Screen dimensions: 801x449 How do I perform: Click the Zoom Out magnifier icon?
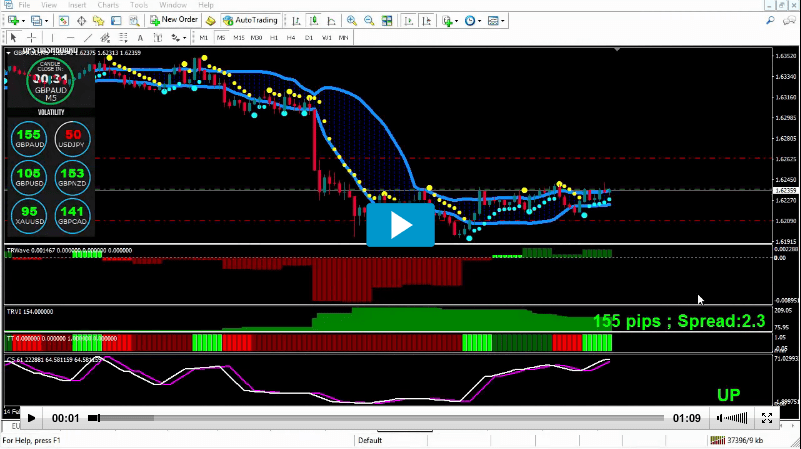coord(369,20)
